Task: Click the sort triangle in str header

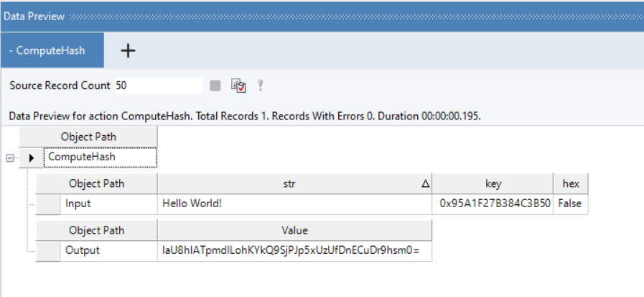Action: click(x=426, y=184)
